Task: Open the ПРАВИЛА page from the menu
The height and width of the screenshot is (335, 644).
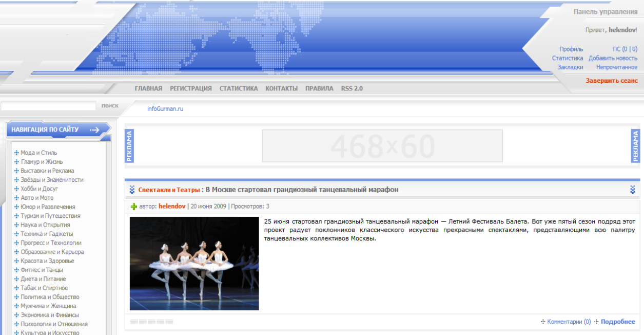Action: pyautogui.click(x=319, y=88)
